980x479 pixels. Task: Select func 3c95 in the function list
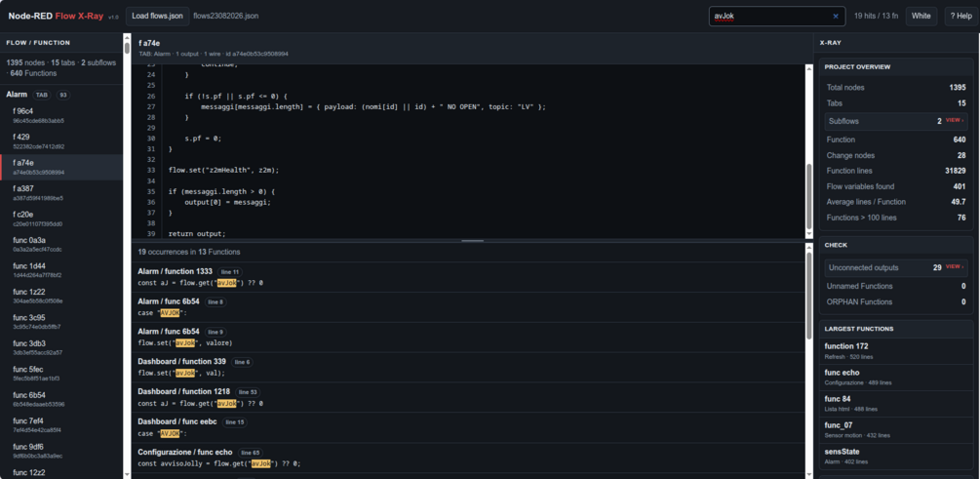click(61, 321)
